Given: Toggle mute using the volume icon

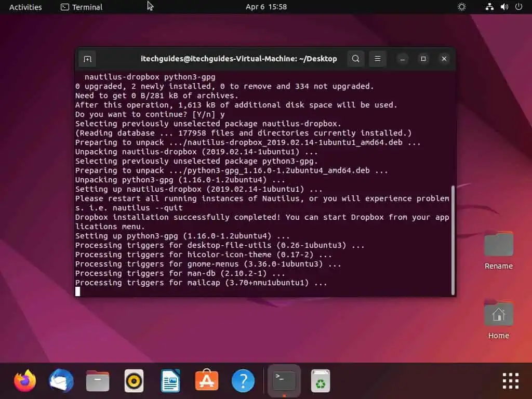Looking at the screenshot, I should [503, 7].
